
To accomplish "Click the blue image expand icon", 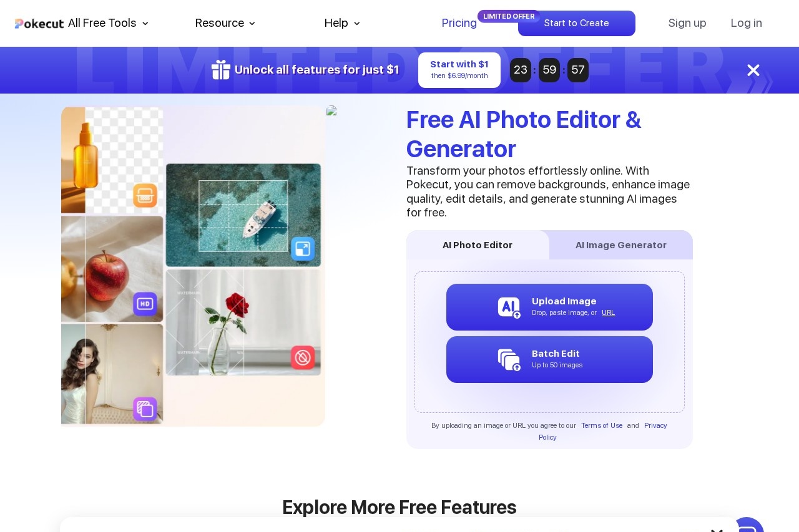I will coord(303,249).
